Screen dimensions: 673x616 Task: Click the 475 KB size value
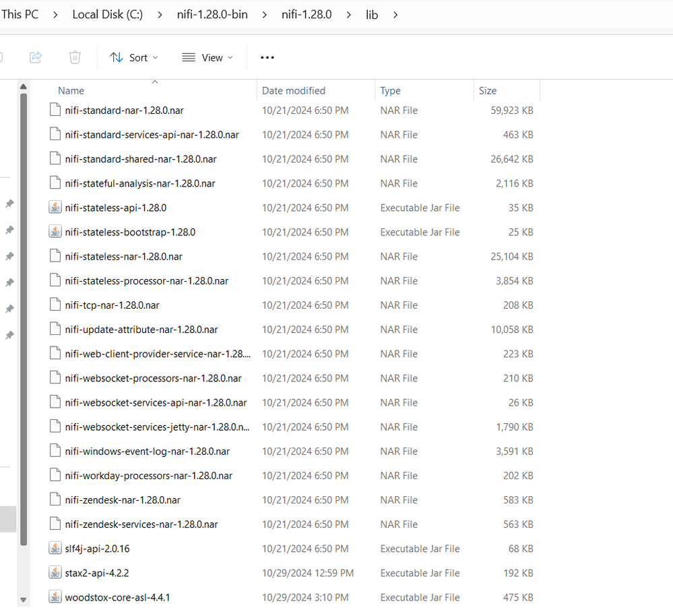tap(518, 598)
